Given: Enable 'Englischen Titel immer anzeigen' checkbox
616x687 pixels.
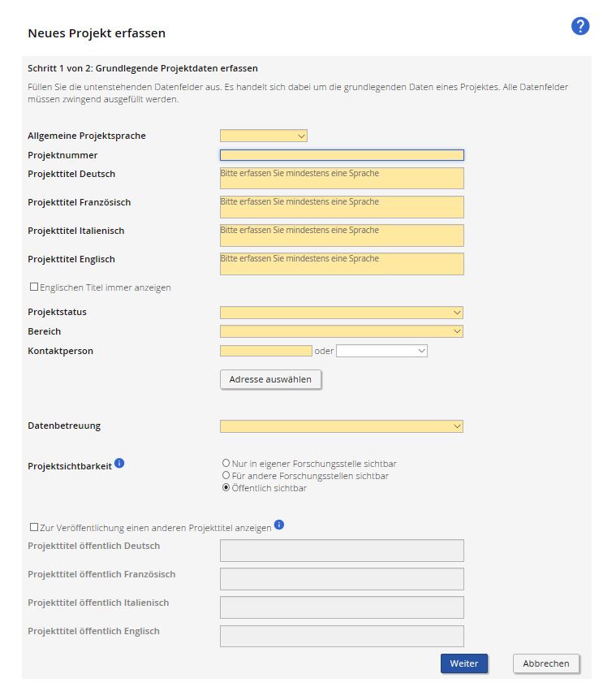Looking at the screenshot, I should (33, 287).
